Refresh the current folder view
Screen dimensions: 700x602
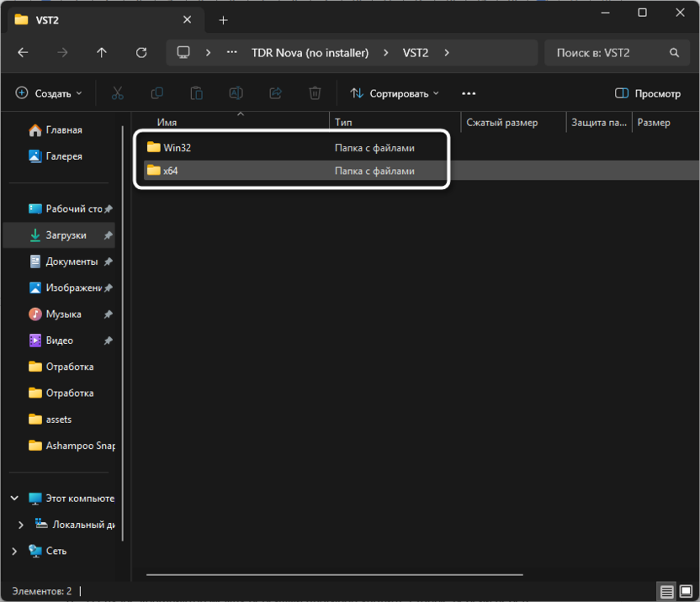pyautogui.click(x=141, y=52)
